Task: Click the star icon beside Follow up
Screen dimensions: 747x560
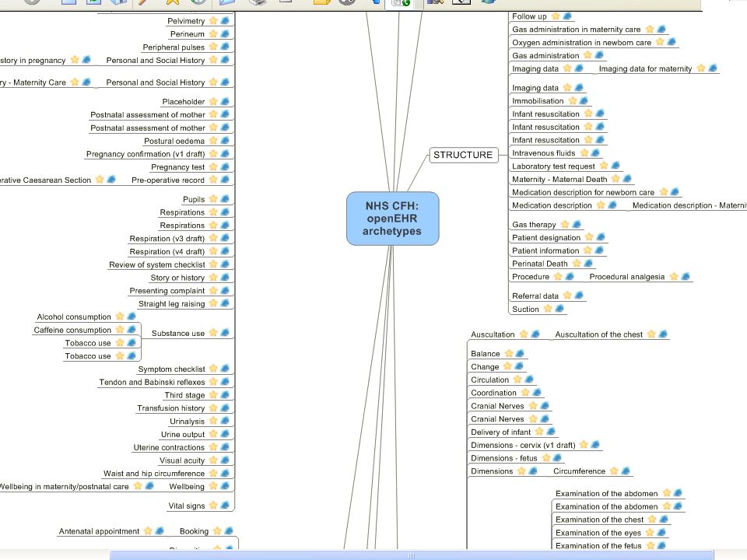Action: click(x=556, y=16)
